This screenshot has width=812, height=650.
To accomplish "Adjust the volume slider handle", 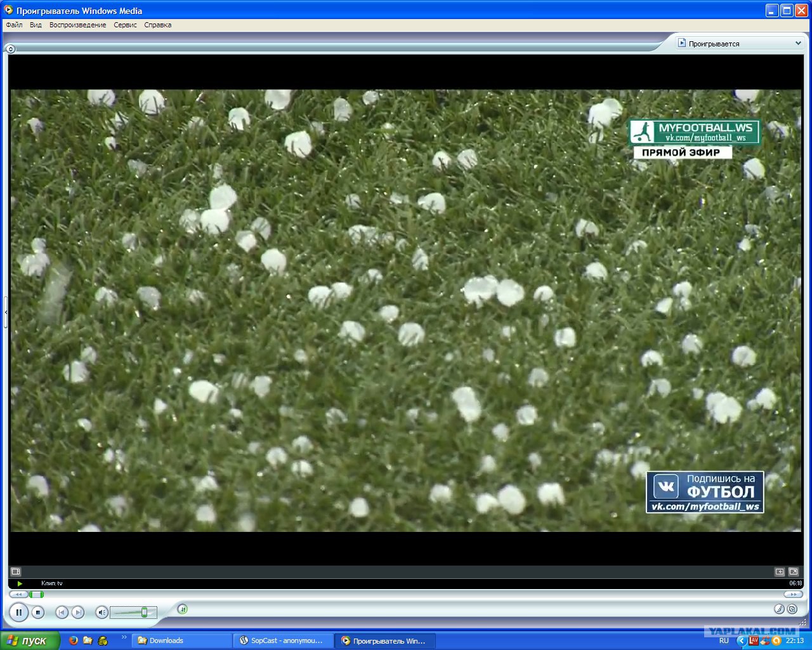I will [144, 612].
